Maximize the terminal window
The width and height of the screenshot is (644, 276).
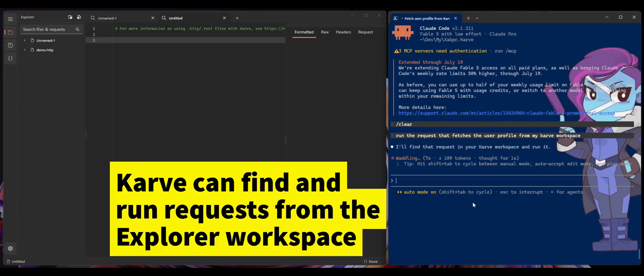(x=620, y=17)
